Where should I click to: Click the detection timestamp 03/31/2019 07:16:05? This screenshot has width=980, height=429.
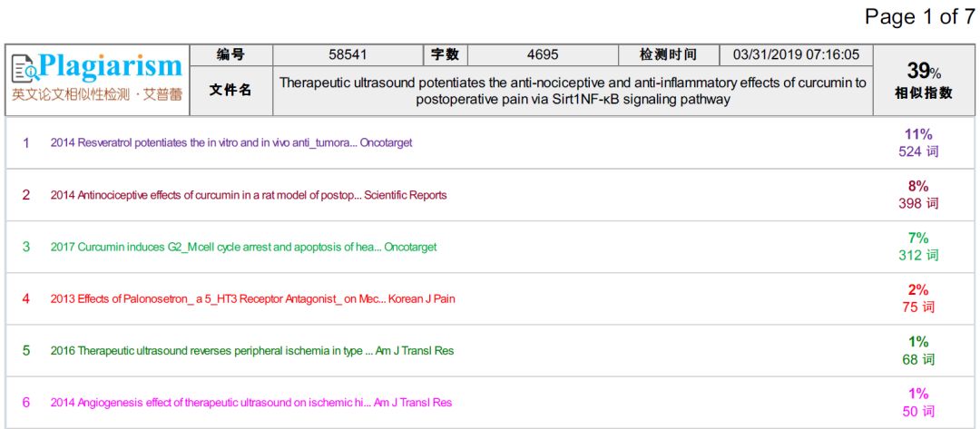(796, 55)
